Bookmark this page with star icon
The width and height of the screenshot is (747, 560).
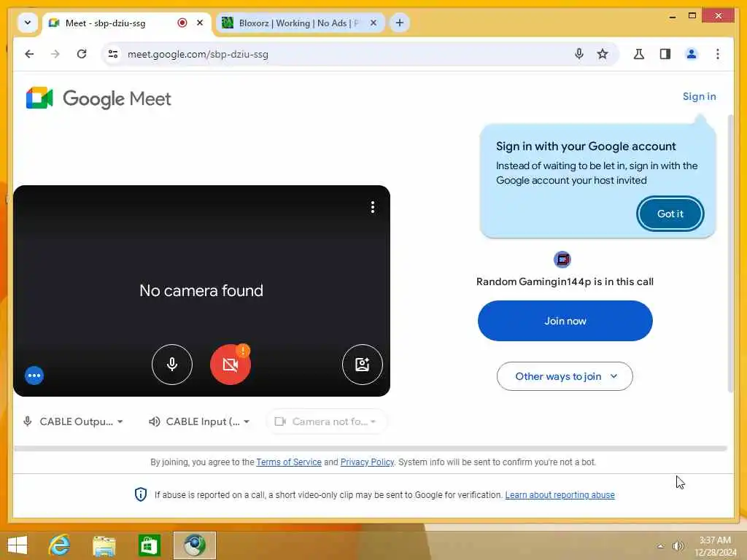click(x=603, y=54)
